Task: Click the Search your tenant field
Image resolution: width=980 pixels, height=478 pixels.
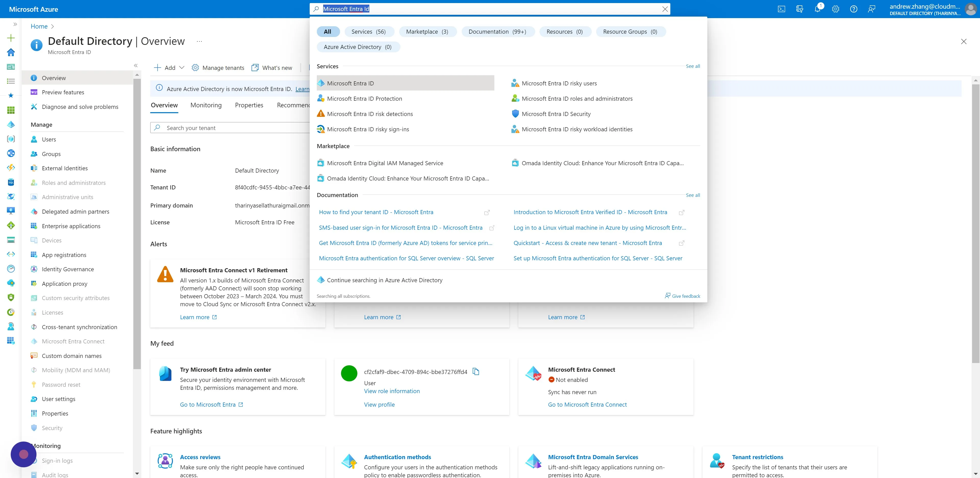Action: [230, 128]
